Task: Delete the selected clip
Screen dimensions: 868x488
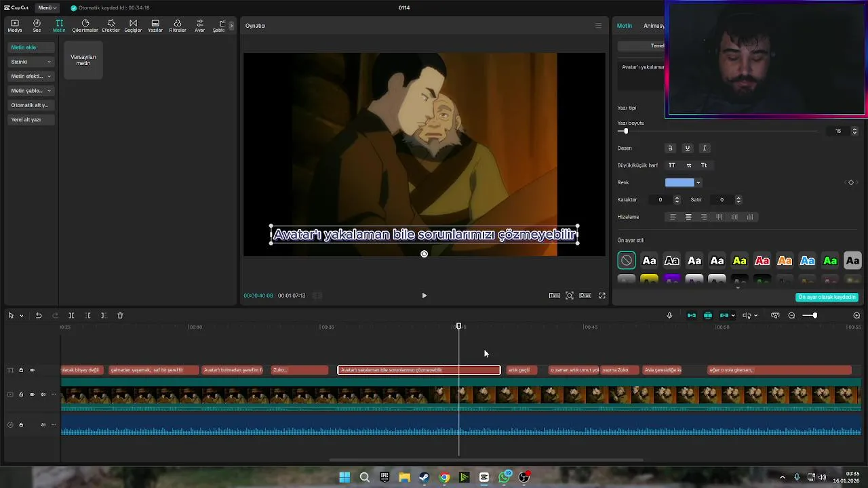Action: 120,315
